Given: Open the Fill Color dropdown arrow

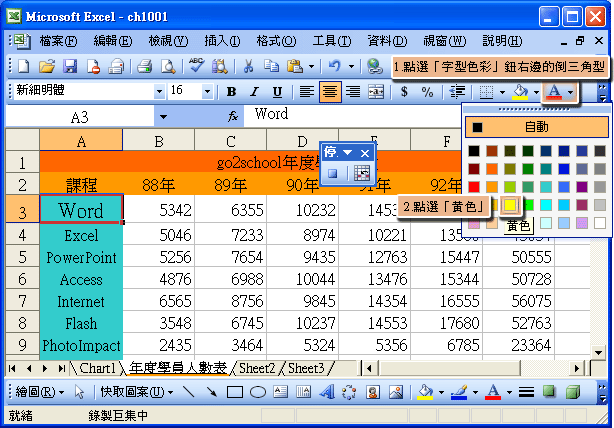Looking at the screenshot, I should [536, 92].
